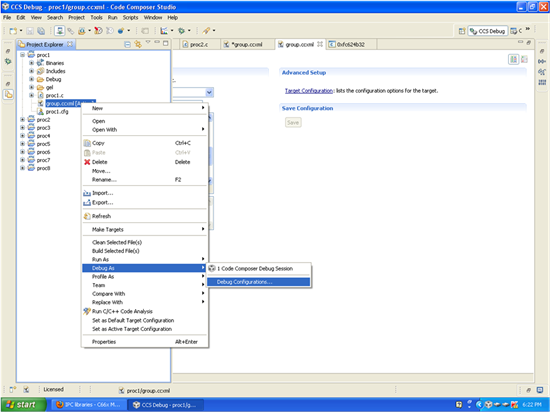Select Code Composer Debug Session item

click(x=258, y=269)
